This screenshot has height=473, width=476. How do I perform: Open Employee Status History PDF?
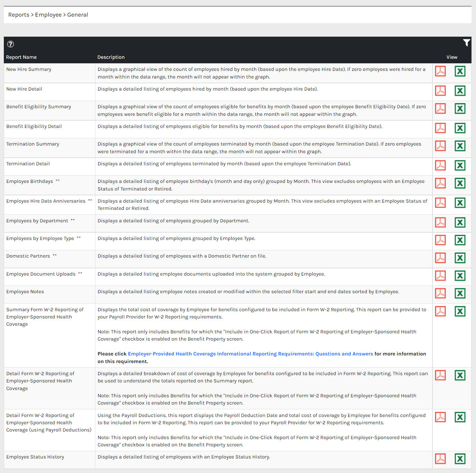pyautogui.click(x=440, y=459)
